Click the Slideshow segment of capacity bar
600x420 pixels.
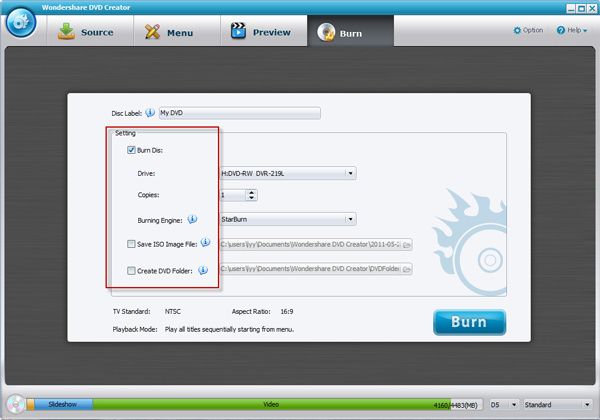click(63, 404)
